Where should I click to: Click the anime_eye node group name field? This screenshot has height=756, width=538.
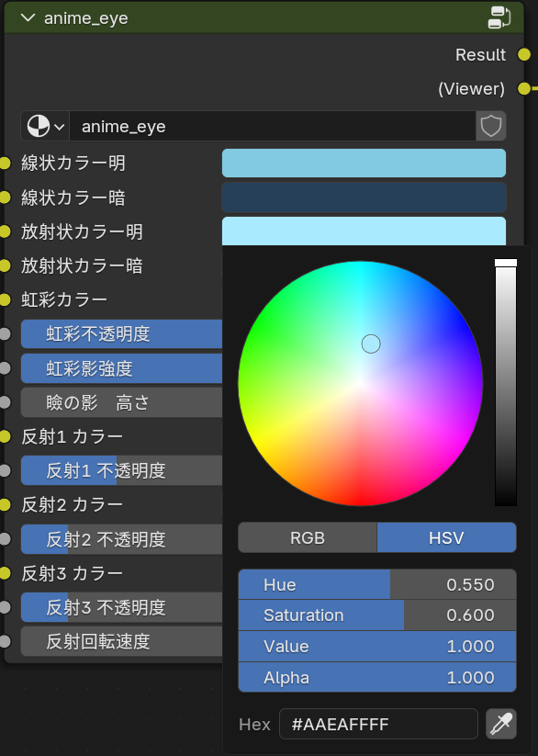tap(273, 127)
